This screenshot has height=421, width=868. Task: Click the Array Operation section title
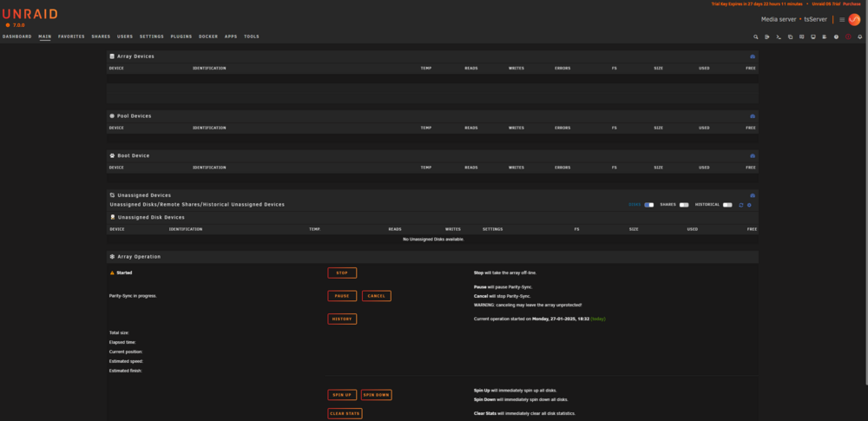tap(139, 257)
